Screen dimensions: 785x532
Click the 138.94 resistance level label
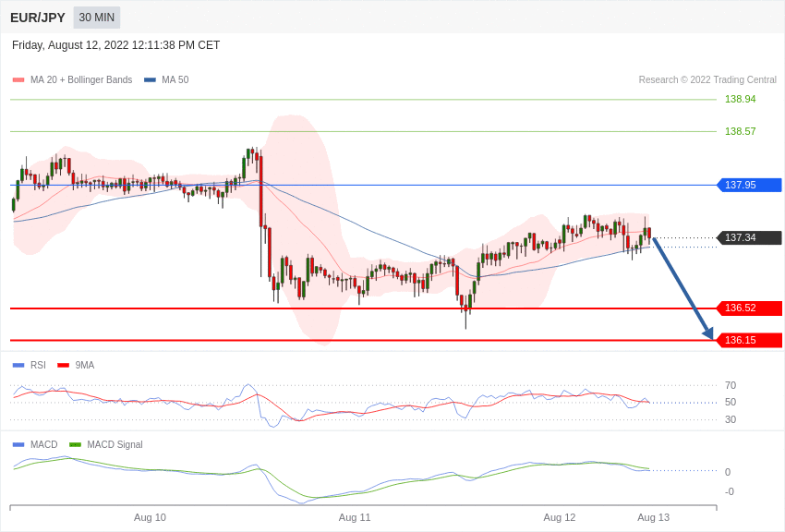click(740, 99)
